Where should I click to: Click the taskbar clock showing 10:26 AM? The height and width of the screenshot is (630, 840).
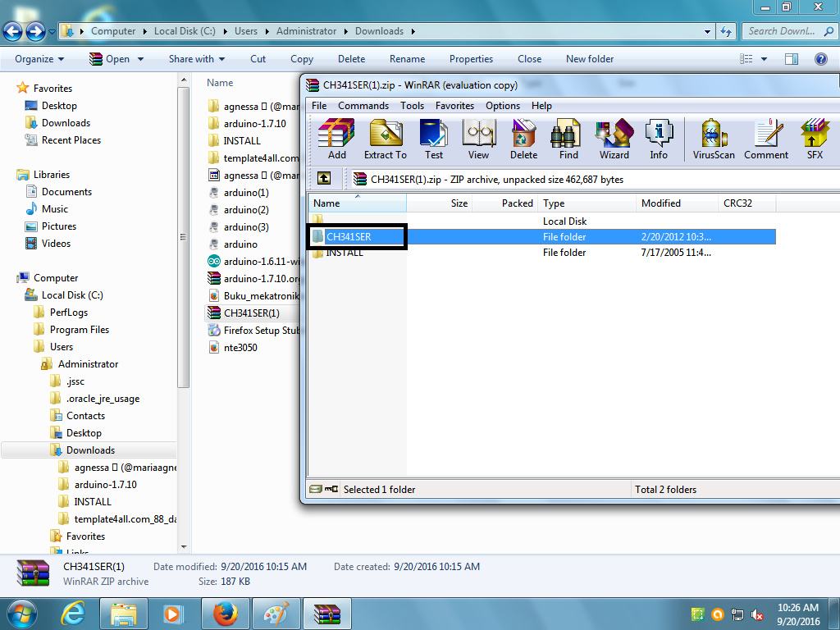point(797,614)
